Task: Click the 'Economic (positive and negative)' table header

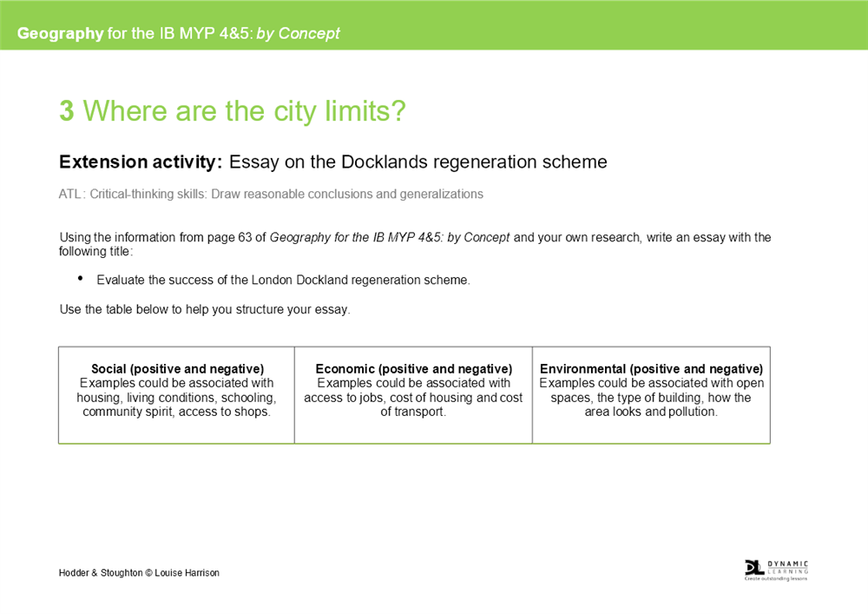Action: pos(413,368)
